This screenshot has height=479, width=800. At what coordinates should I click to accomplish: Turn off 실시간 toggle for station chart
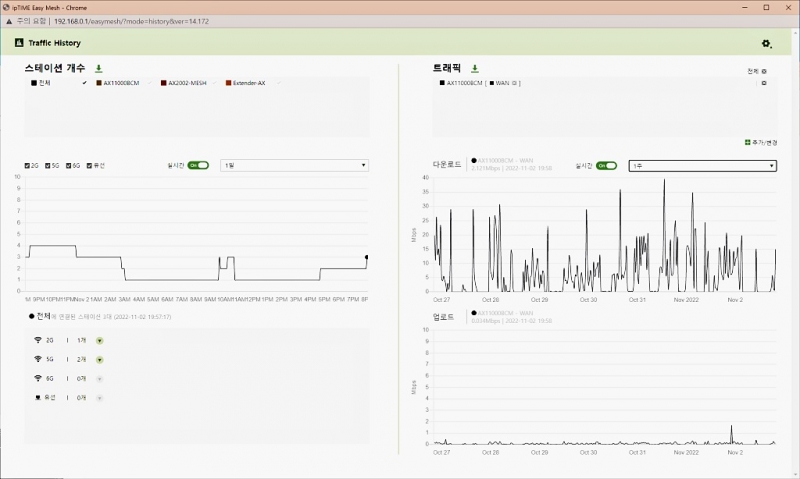click(x=200, y=165)
